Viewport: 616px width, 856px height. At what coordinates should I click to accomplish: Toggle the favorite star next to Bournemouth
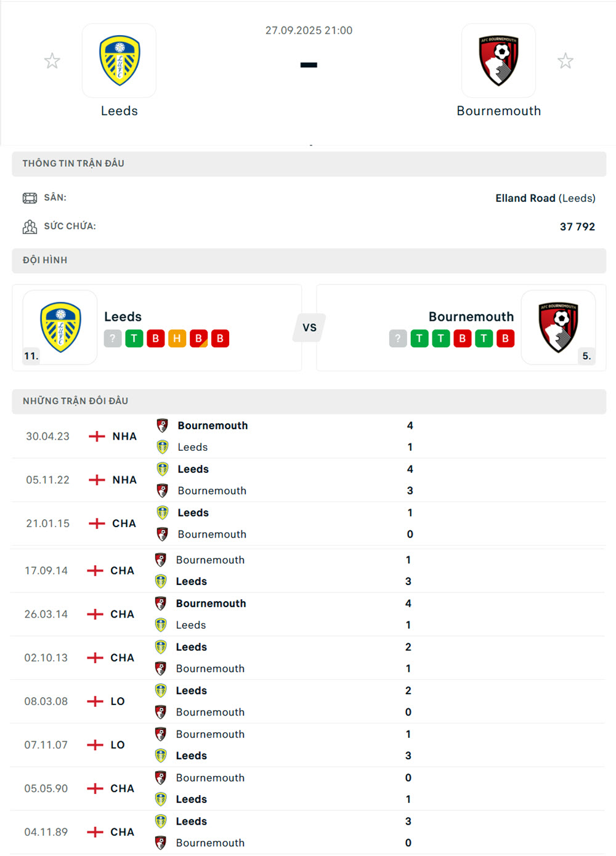tap(565, 60)
